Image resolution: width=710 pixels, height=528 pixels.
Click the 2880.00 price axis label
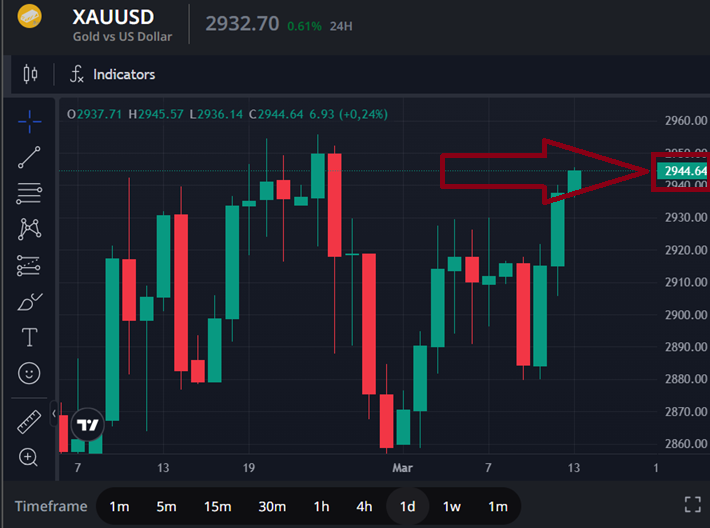(686, 379)
